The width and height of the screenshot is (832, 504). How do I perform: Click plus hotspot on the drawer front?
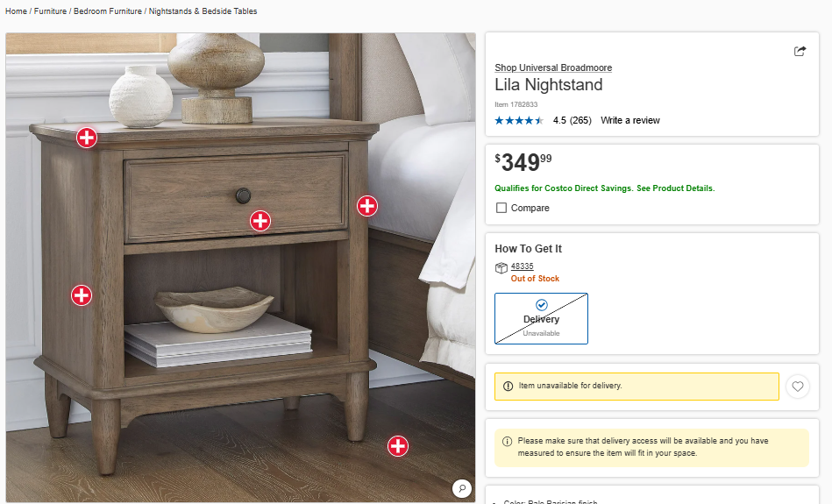[x=260, y=221]
